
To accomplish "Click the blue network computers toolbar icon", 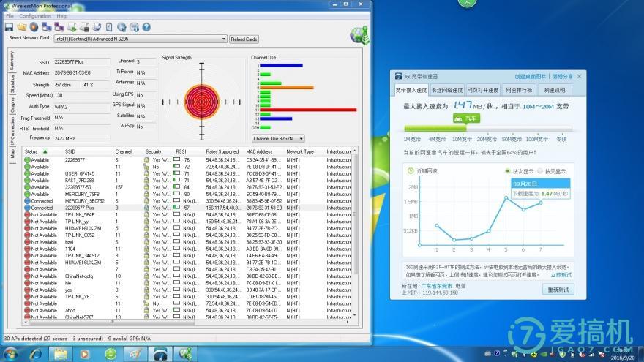I will [46, 27].
